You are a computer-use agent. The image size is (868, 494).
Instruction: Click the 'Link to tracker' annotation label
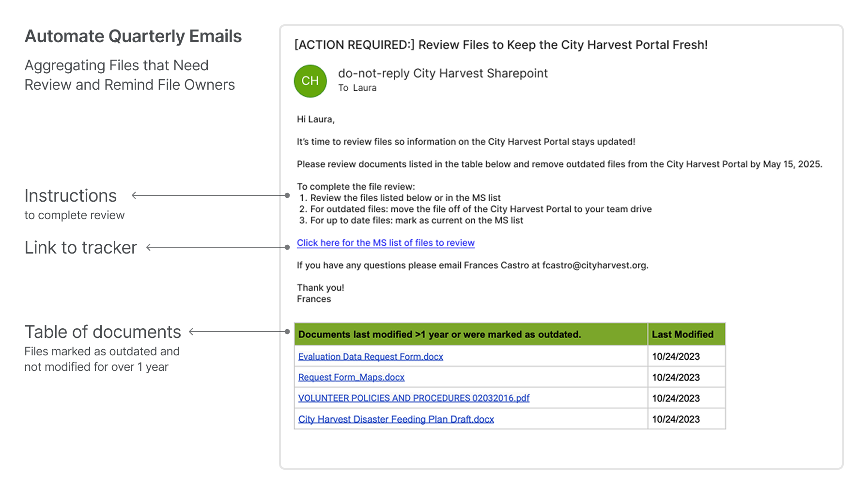tap(81, 248)
